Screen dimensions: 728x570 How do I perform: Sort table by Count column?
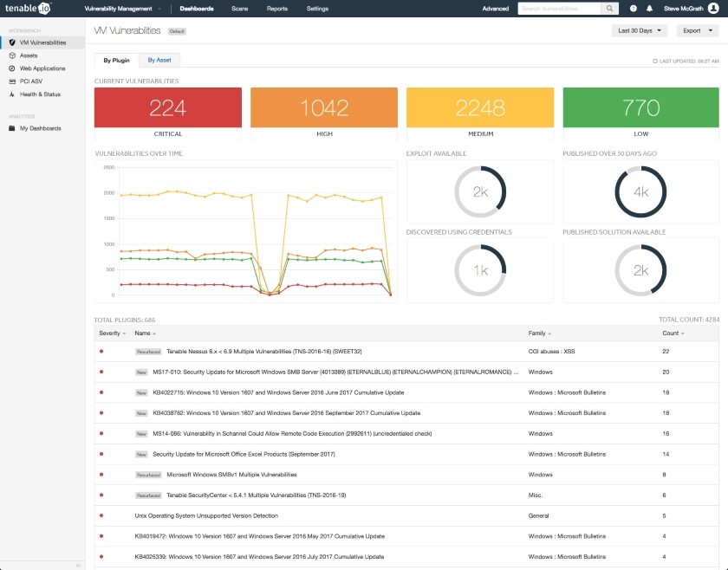click(x=673, y=334)
